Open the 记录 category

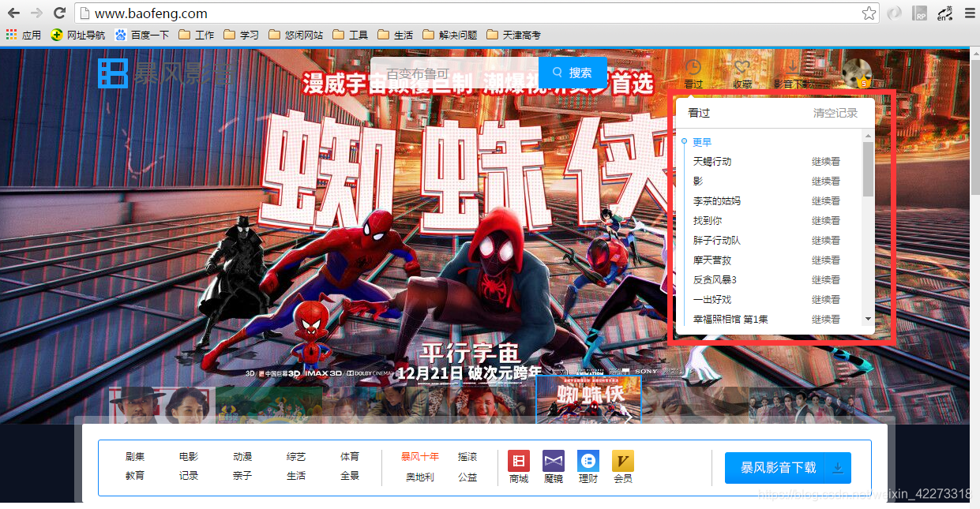189,476
